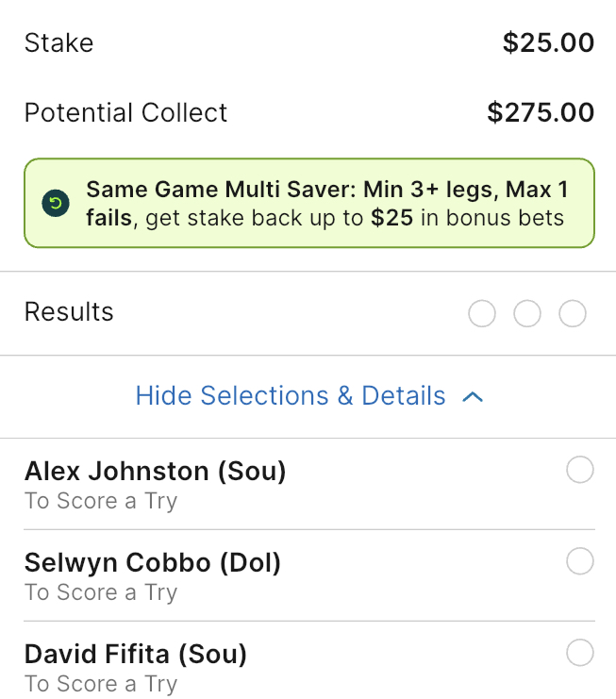Click David Fifita's result status circle
The image size is (616, 699).
(580, 653)
